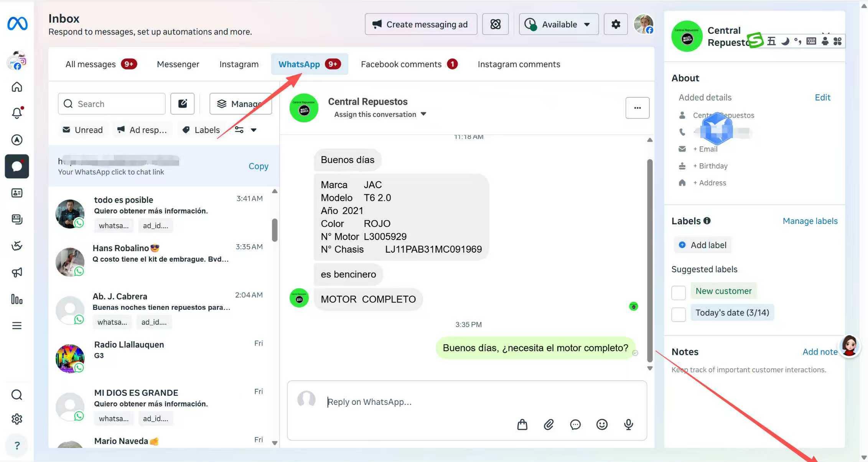This screenshot has width=868, height=462.
Task: Open notifications bell in sidebar
Action: point(17,113)
